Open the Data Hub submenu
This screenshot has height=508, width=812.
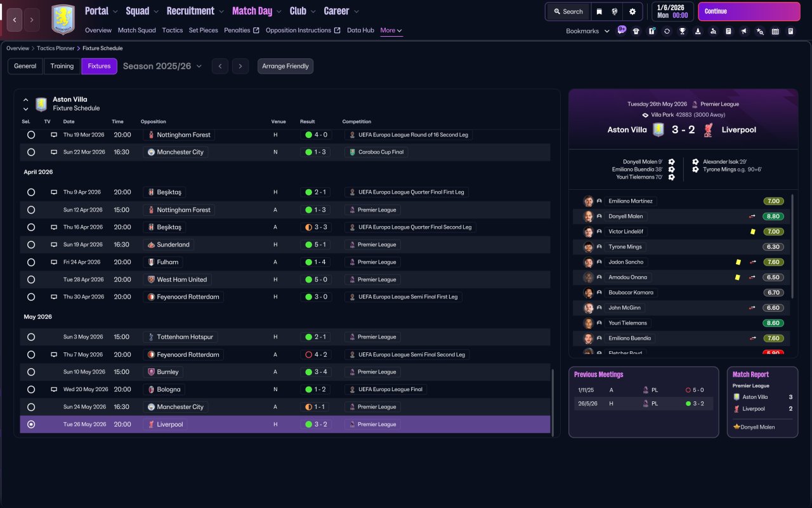point(360,30)
